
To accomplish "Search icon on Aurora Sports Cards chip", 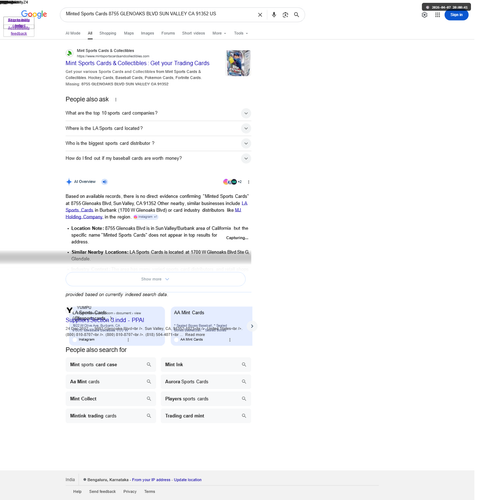I will 244,382.
